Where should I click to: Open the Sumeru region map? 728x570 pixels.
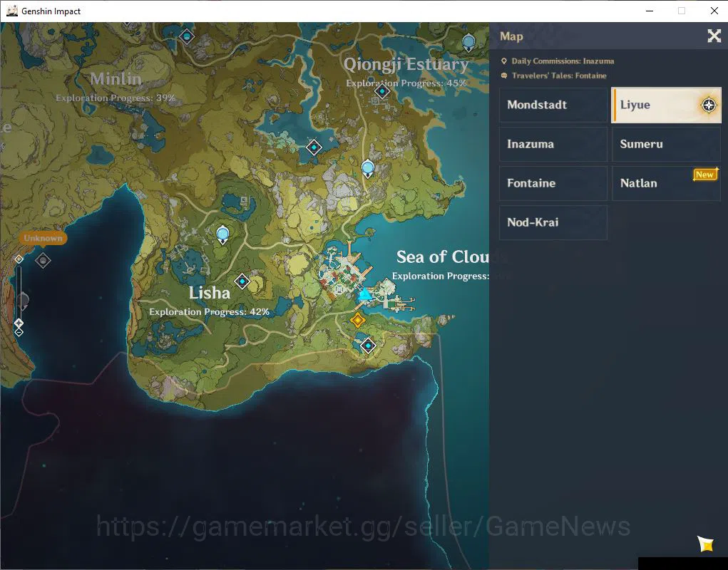tap(666, 144)
